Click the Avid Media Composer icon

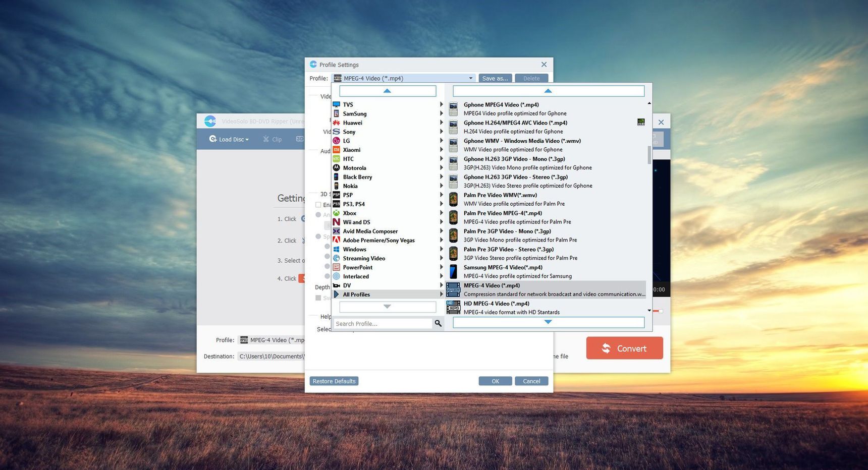pos(336,231)
